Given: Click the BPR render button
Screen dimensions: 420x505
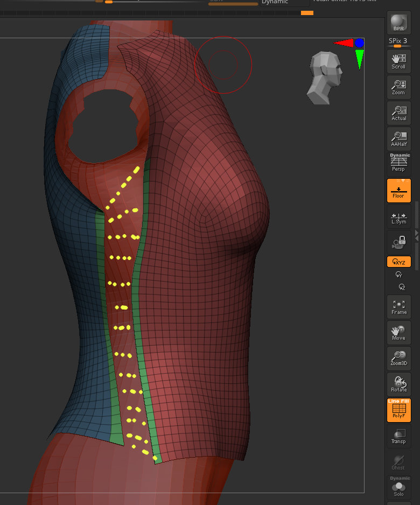Looking at the screenshot, I should 398,23.
